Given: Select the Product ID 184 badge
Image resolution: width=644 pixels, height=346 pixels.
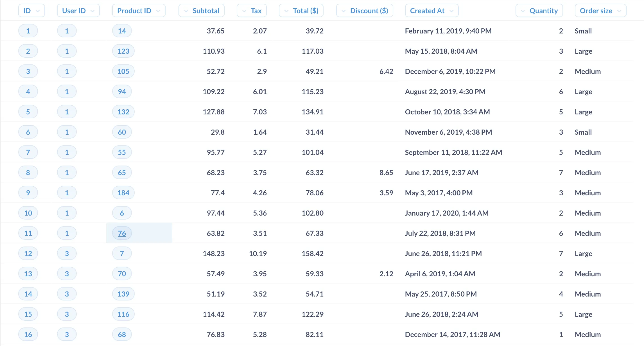Looking at the screenshot, I should click(123, 193).
